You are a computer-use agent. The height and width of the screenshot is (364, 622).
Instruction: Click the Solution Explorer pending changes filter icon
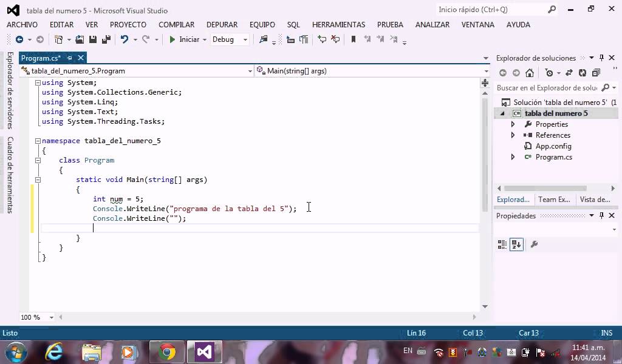[x=549, y=73]
